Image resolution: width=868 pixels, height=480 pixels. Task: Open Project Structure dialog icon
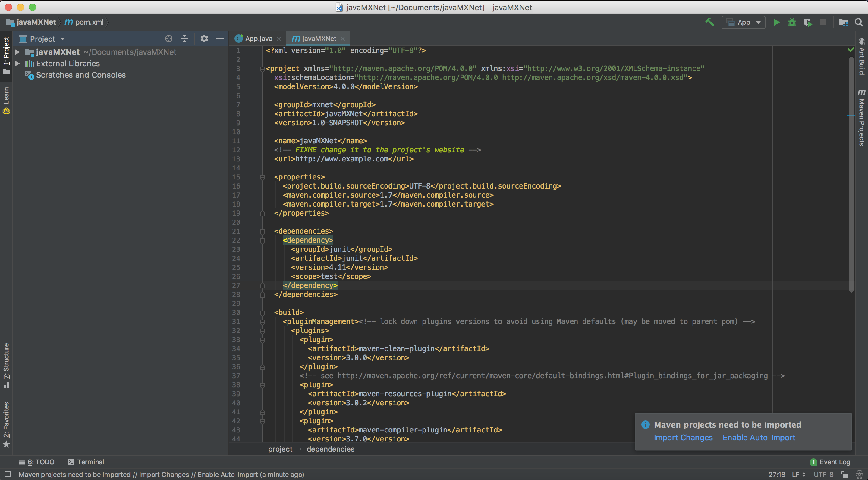click(x=843, y=23)
